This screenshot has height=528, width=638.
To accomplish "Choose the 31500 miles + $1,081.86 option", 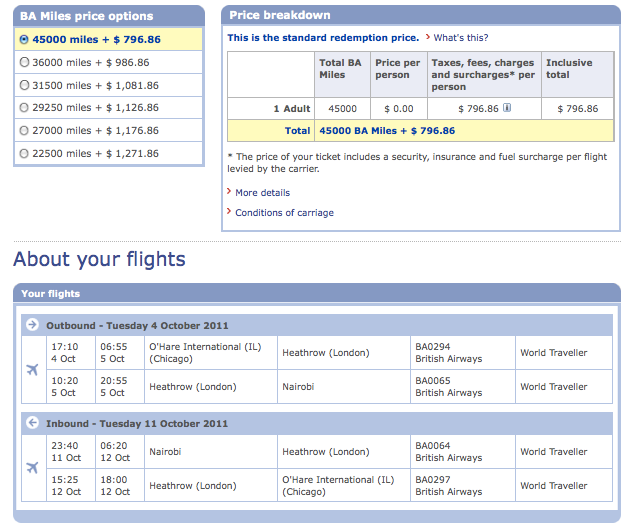I will point(24,85).
